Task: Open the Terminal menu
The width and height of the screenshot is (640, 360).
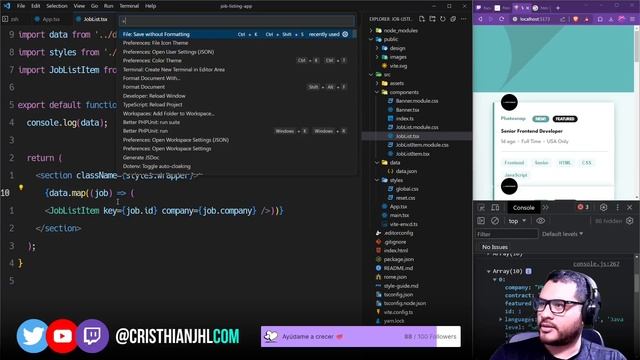Action: pos(129,6)
